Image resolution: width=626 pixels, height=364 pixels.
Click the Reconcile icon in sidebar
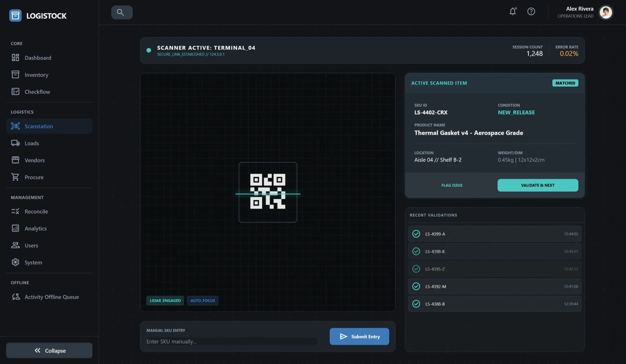(15, 211)
